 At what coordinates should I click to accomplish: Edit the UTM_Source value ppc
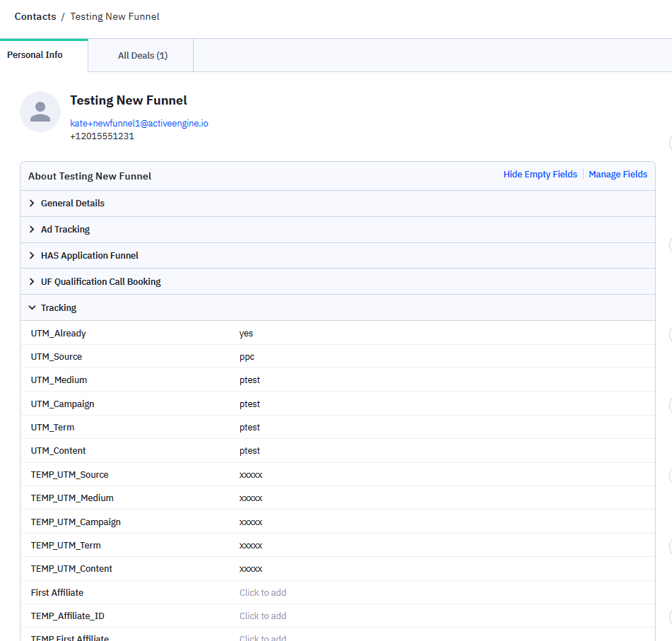(245, 356)
